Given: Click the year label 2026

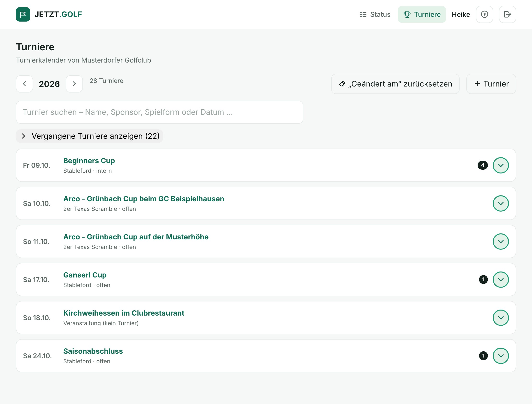Looking at the screenshot, I should [x=49, y=84].
